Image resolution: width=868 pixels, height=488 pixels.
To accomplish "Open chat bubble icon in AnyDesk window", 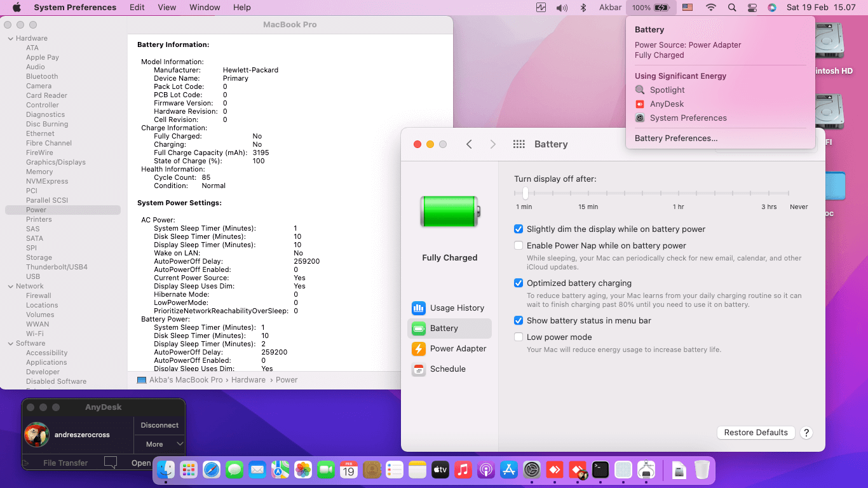I will [x=111, y=463].
